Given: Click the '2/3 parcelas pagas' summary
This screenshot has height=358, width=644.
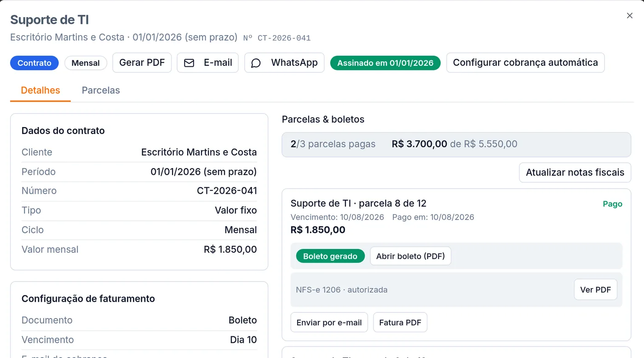Looking at the screenshot, I should point(333,144).
